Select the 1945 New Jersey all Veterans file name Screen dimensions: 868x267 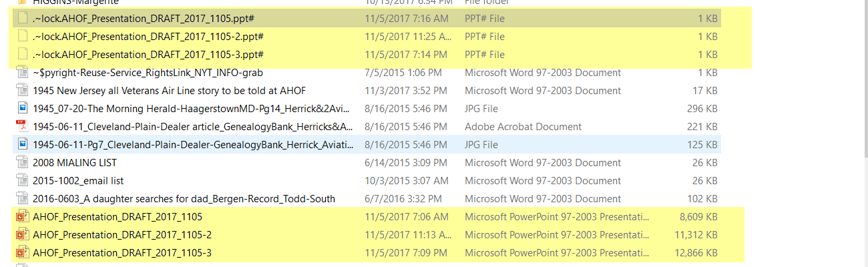pos(169,90)
